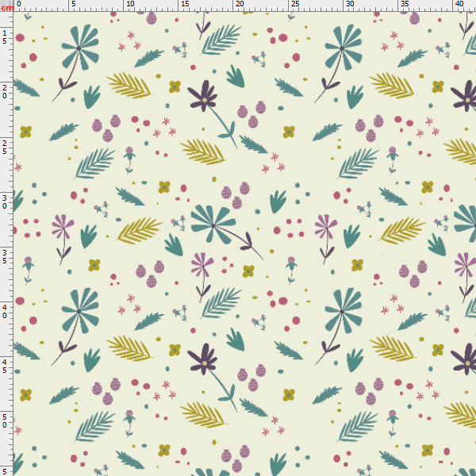Screen dimensions: 476x476
Task: Click the red cm unit label in ruler corner
Action: pos(6,8)
